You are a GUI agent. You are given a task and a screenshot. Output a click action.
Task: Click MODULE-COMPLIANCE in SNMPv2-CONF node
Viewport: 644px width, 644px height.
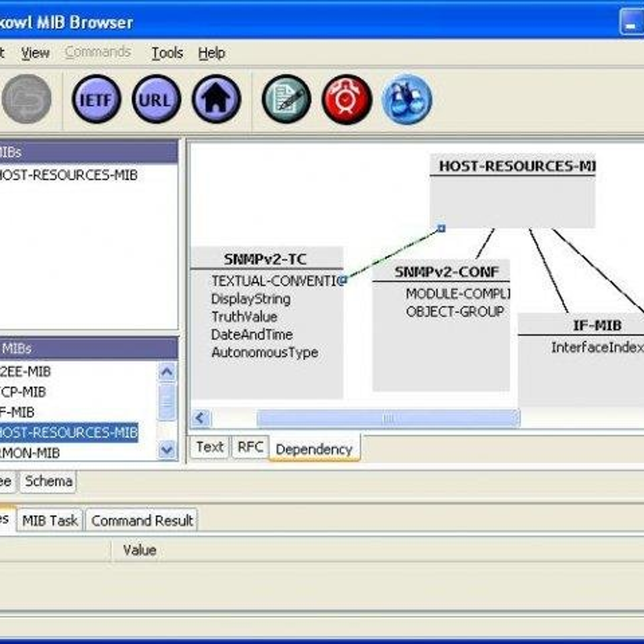[x=457, y=294]
